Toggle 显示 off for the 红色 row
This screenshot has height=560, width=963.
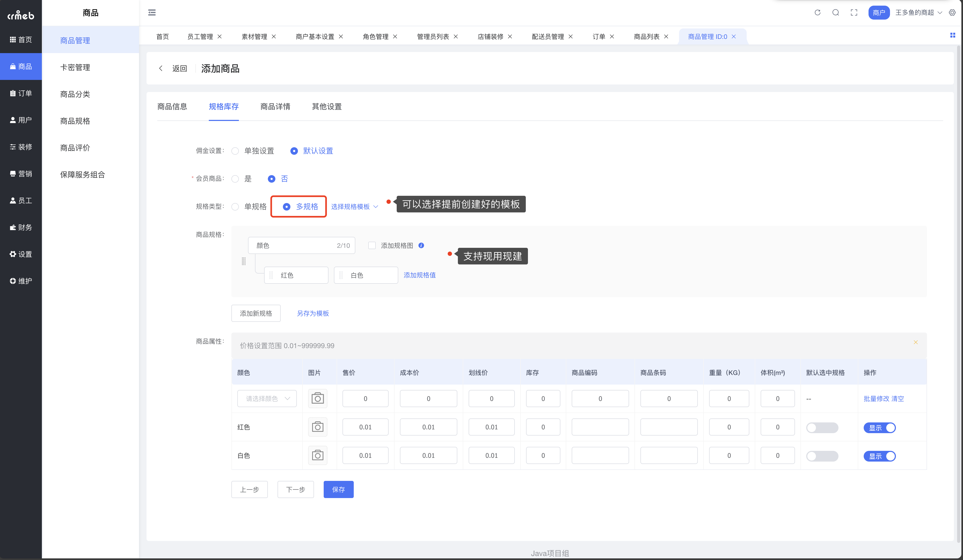pyautogui.click(x=879, y=428)
